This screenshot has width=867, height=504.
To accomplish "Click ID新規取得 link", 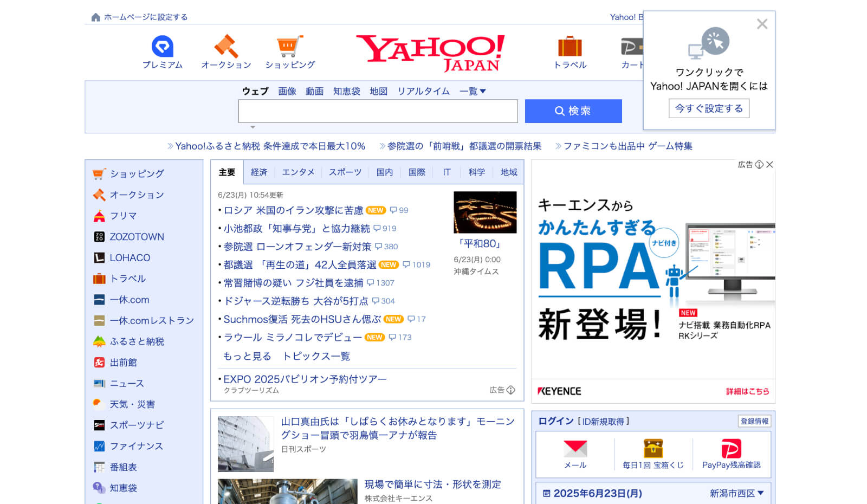I will click(x=603, y=422).
